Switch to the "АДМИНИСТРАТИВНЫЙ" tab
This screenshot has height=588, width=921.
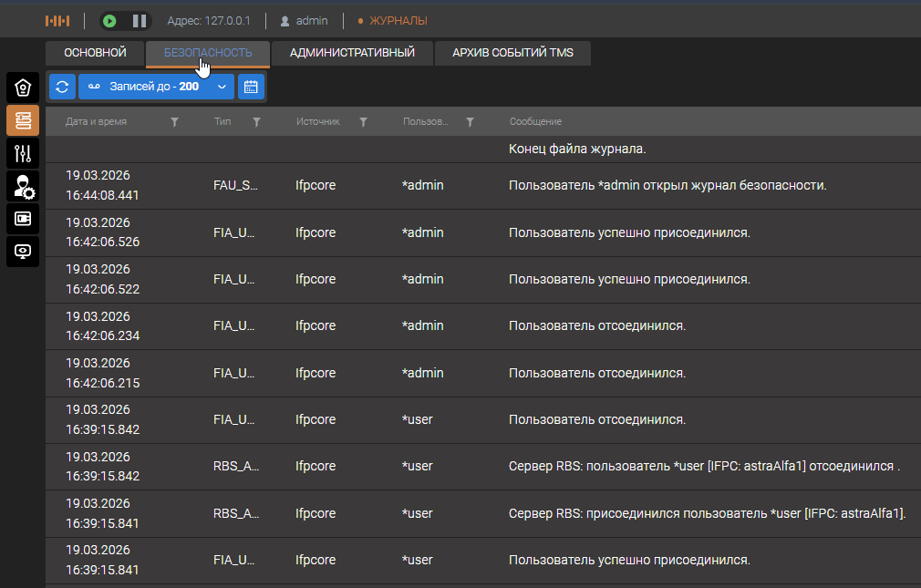click(x=352, y=53)
